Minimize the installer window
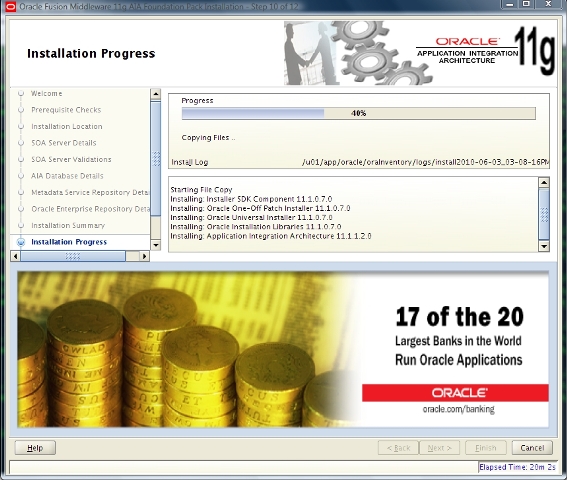This screenshot has height=480, width=567. [510, 4]
